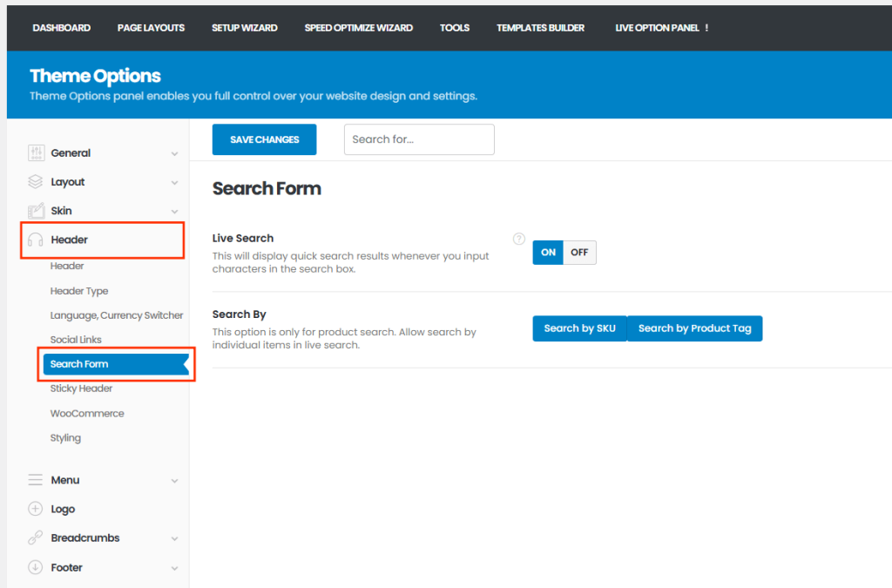892x588 pixels.
Task: Click the Menu hamburger icon in sidebar
Action: [x=36, y=480]
